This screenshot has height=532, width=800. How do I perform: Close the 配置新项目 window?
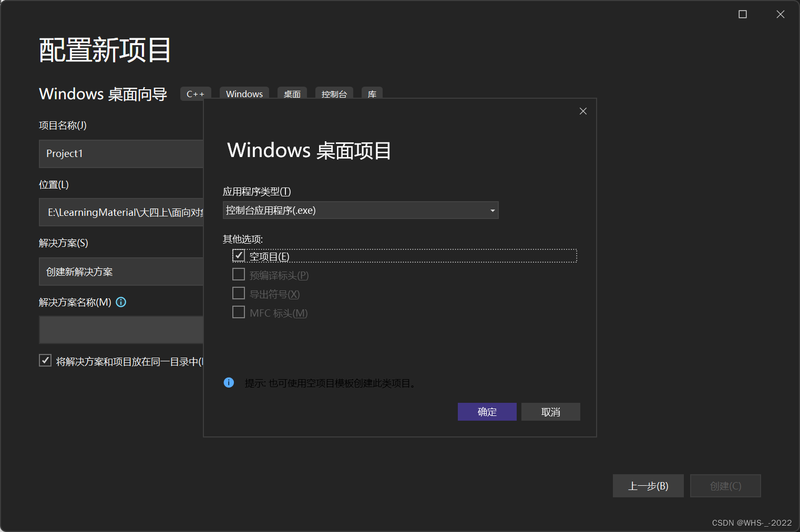point(781,14)
